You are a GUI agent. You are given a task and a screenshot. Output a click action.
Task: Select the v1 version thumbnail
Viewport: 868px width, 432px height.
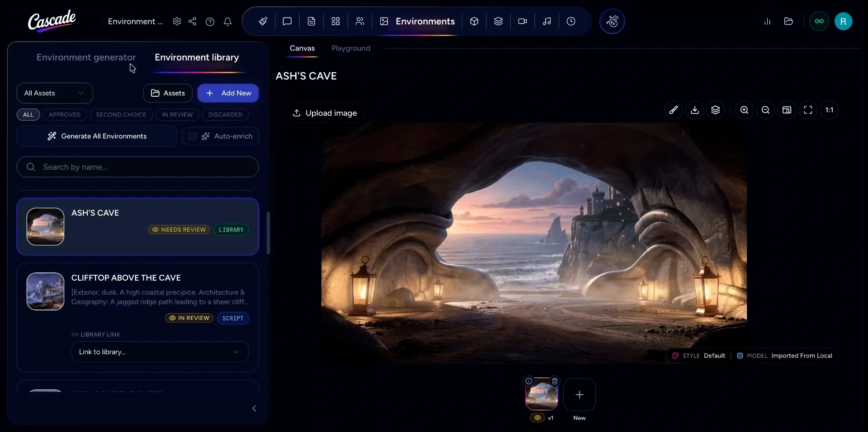tap(542, 394)
